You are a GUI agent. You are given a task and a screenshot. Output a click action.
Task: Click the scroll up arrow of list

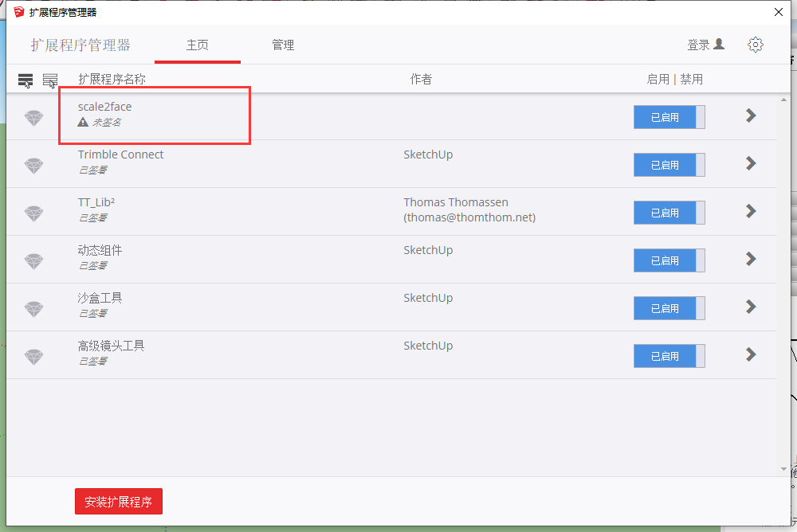(783, 100)
